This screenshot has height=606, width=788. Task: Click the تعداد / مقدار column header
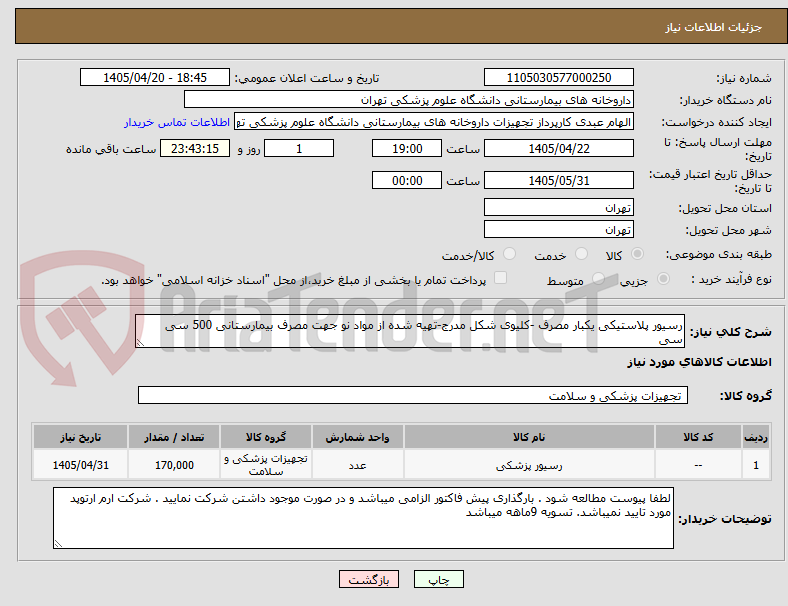point(174,437)
